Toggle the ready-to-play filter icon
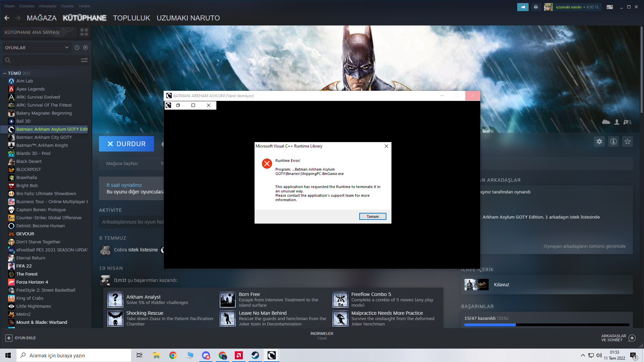The width and height of the screenshot is (644, 362). 86,48
